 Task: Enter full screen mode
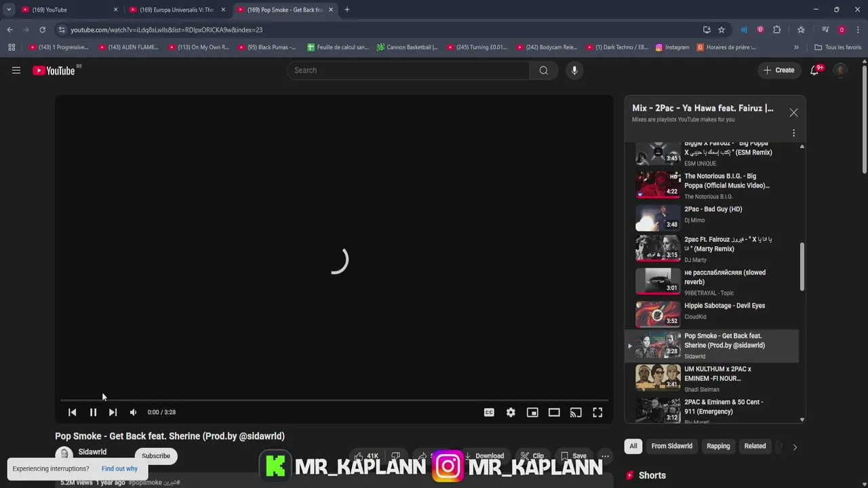[x=597, y=412]
